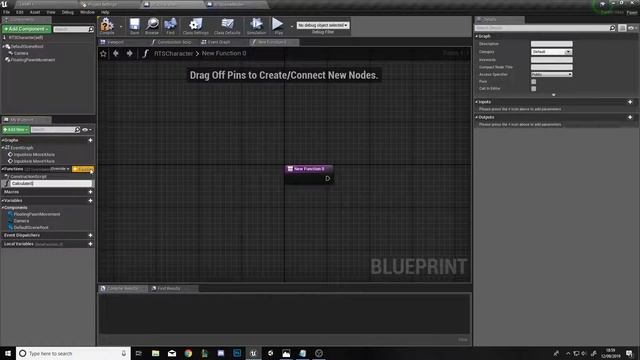Viewport: 640px width, 360px height.
Task: Add a new variable with Variables plus
Action: tap(91, 201)
